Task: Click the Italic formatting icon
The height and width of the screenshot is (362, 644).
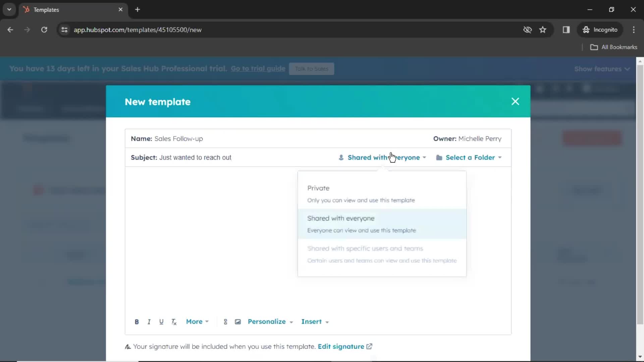Action: click(x=149, y=321)
